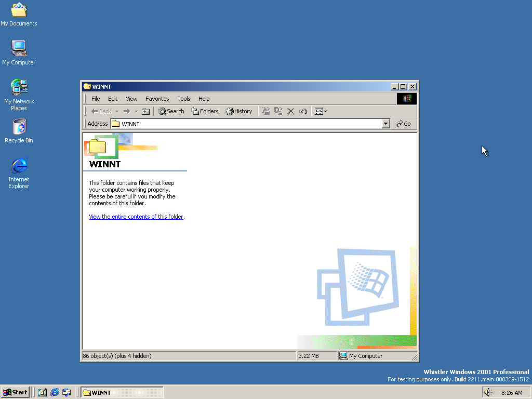
Task: Minimize the WINNT window
Action: tap(394, 87)
